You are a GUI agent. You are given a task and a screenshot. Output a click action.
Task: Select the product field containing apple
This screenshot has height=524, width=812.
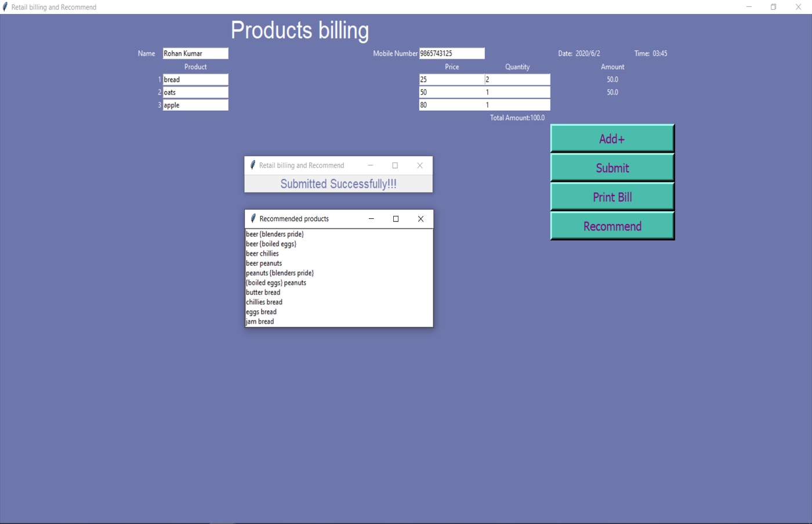(195, 105)
